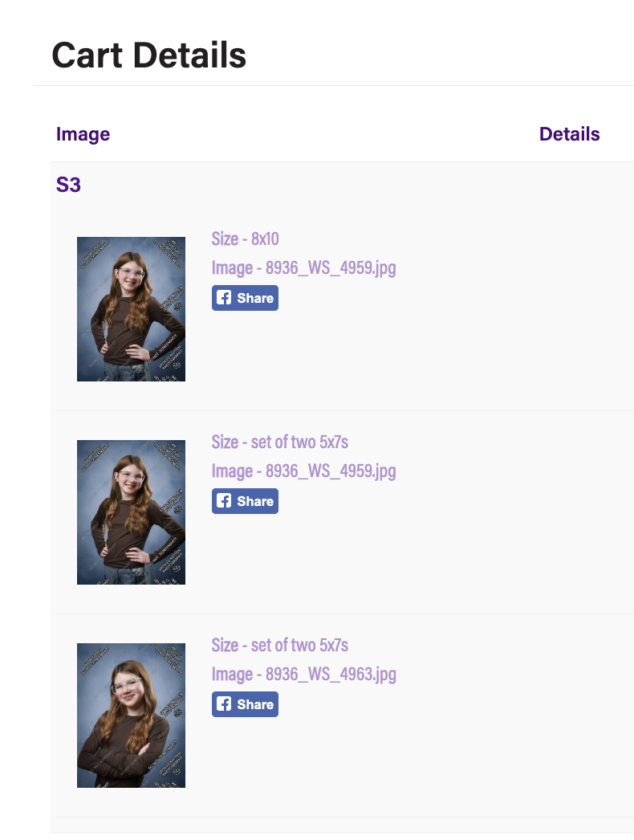This screenshot has width=634, height=840.
Task: Click Facebook logo in second item's Share button
Action: pos(225,501)
